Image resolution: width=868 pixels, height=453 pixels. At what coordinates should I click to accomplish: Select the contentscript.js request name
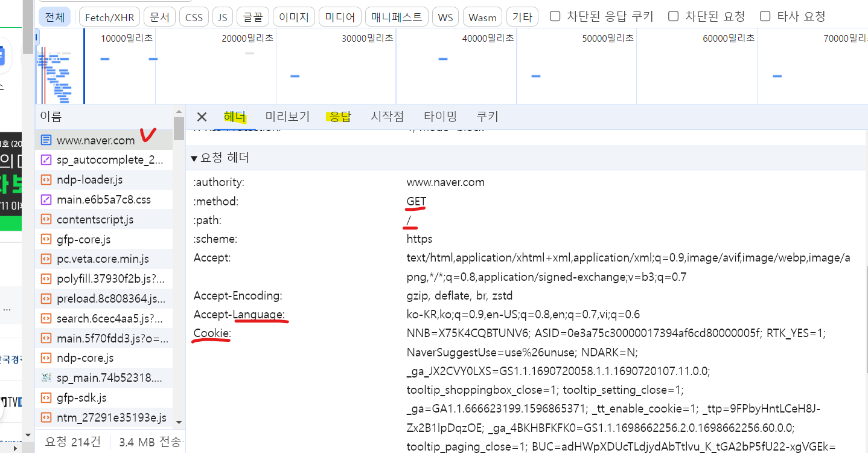pyautogui.click(x=95, y=219)
